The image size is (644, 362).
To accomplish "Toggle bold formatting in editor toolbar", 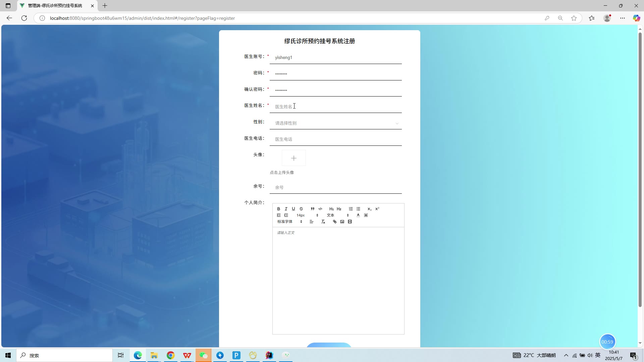I will [x=278, y=209].
